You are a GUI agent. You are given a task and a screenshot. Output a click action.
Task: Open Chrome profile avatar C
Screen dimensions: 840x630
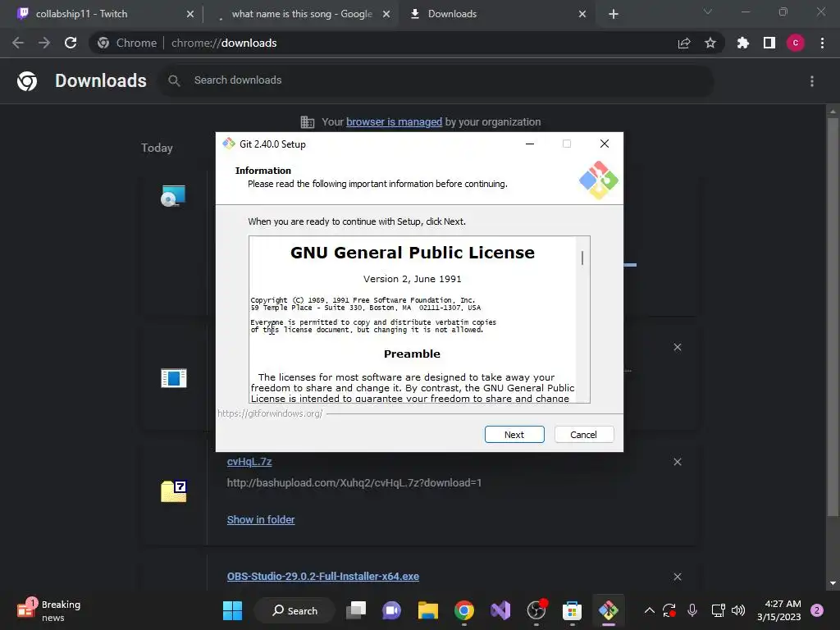pyautogui.click(x=795, y=43)
